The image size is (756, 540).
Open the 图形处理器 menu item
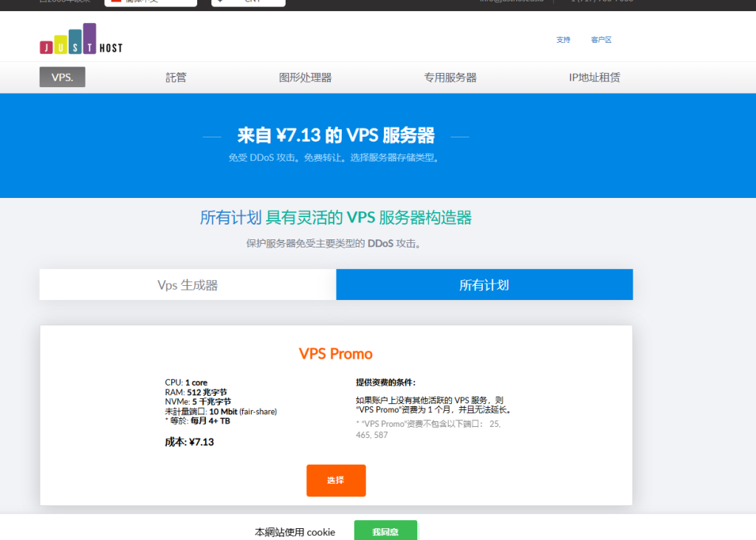point(305,77)
